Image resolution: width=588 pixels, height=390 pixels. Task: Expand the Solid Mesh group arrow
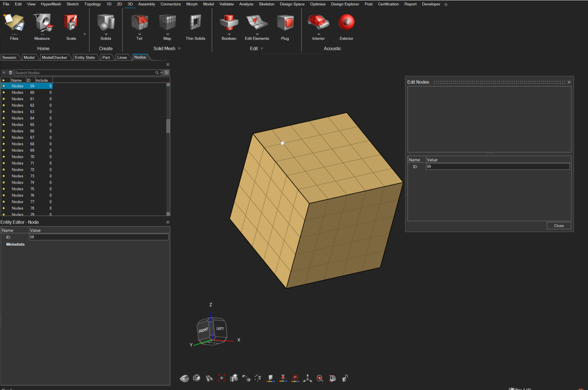pos(179,49)
